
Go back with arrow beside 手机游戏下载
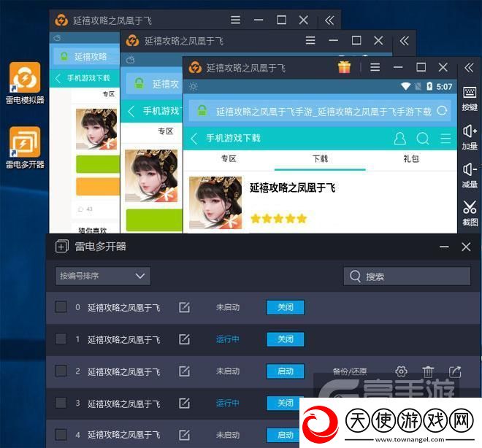click(194, 139)
